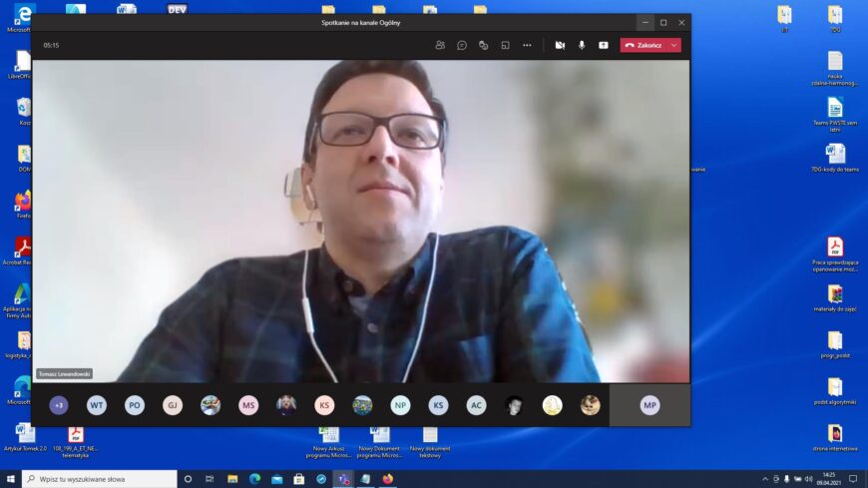Select the pink KS participant avatar
Image resolution: width=868 pixels, height=488 pixels.
click(x=324, y=405)
